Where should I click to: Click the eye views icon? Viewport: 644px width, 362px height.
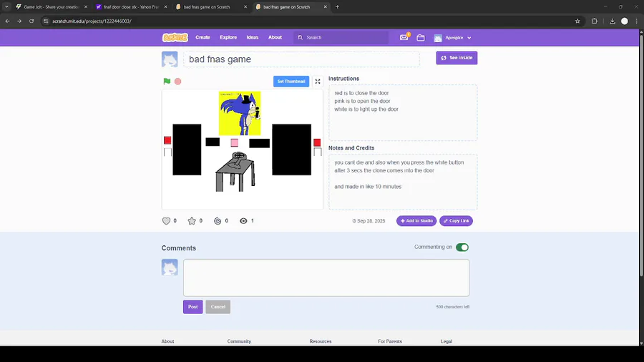(x=243, y=221)
